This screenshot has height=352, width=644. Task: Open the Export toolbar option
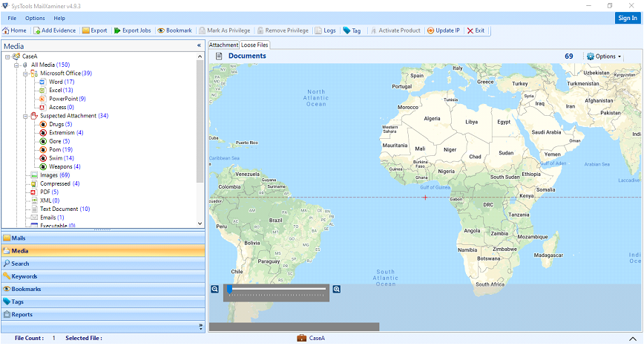pos(95,30)
